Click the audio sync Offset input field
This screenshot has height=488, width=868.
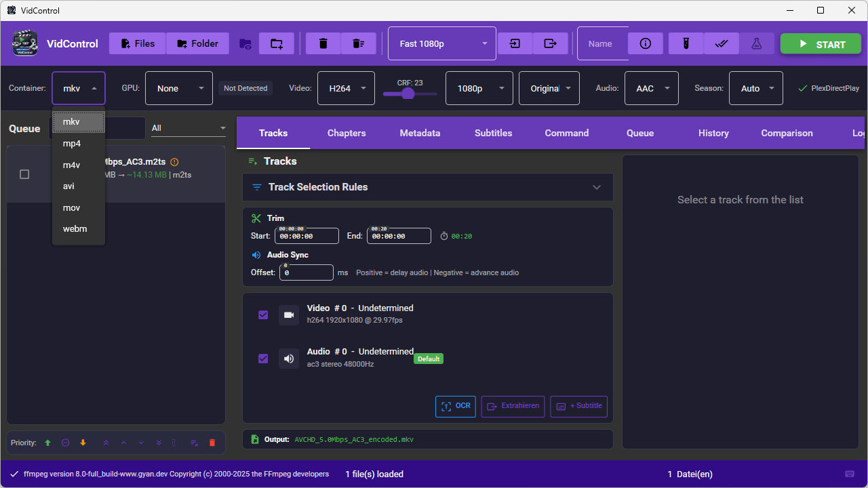pos(306,272)
